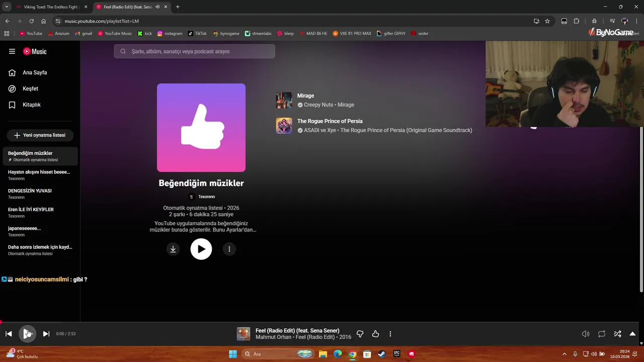644x362 pixels.
Task: Go back in the browser
Action: (7, 21)
